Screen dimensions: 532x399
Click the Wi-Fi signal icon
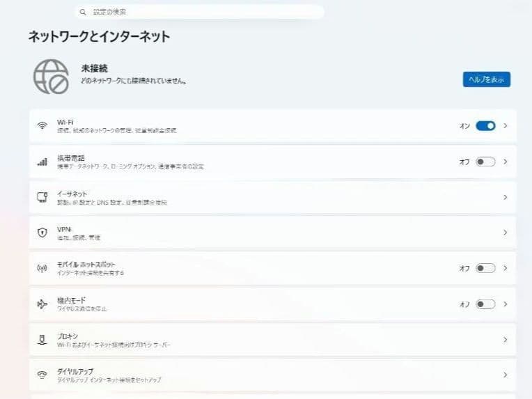tap(42, 126)
